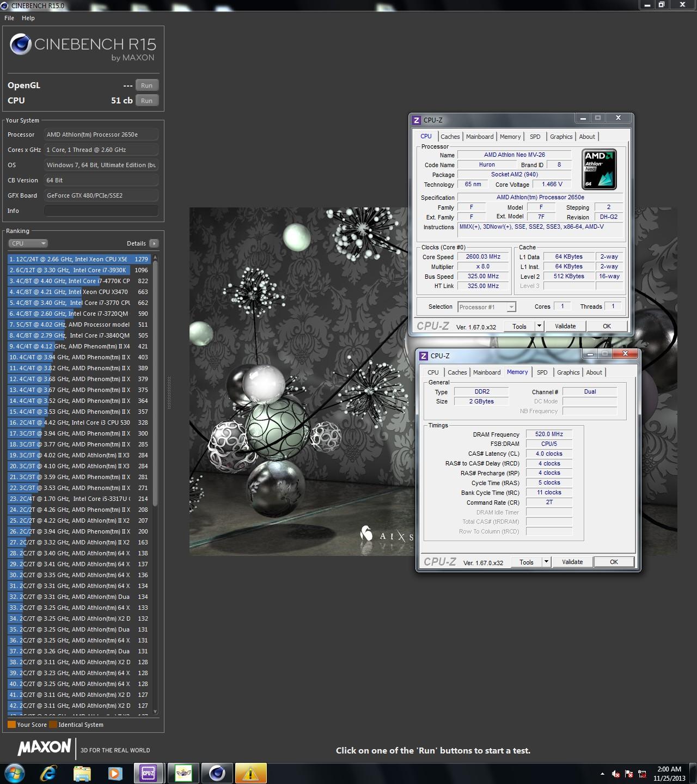The image size is (697, 784).
Task: Open the Windows Start menu orb
Action: [x=14, y=773]
